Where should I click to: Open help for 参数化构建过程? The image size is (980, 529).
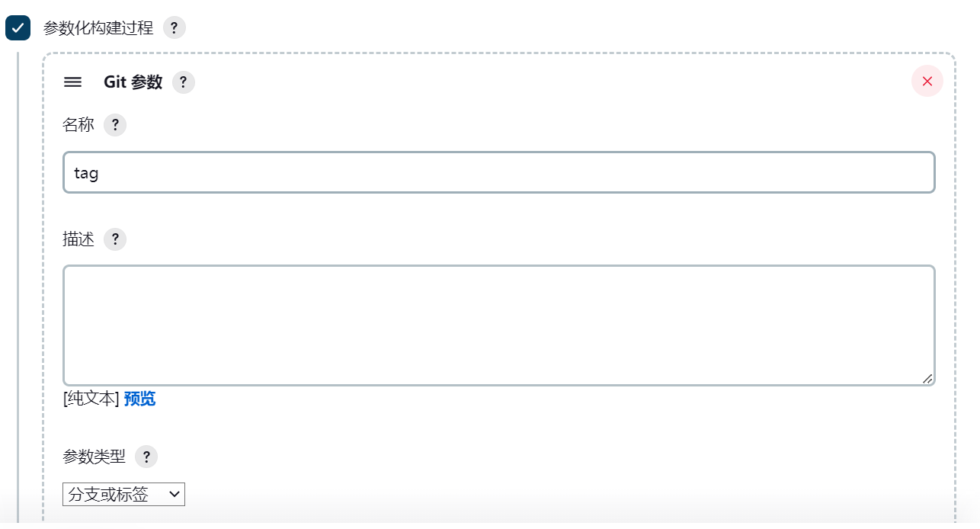pyautogui.click(x=175, y=28)
